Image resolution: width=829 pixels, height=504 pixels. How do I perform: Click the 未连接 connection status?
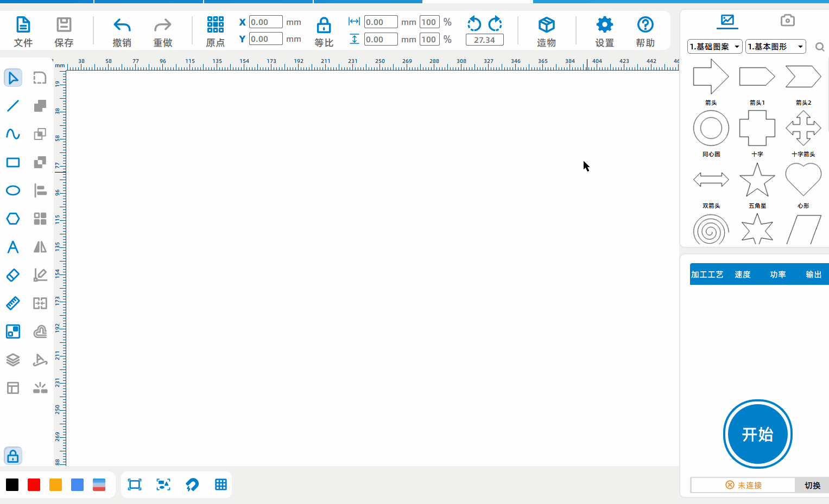(743, 485)
